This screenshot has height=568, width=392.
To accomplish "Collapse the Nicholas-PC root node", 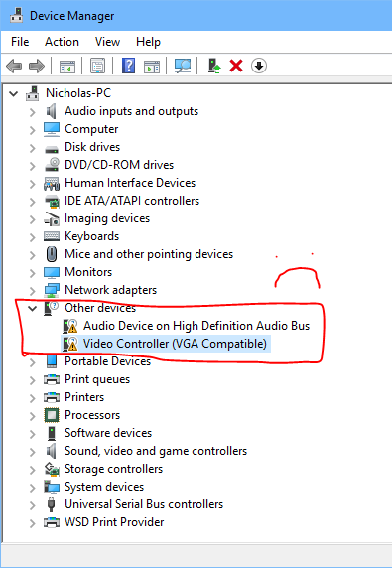I will coord(13,94).
